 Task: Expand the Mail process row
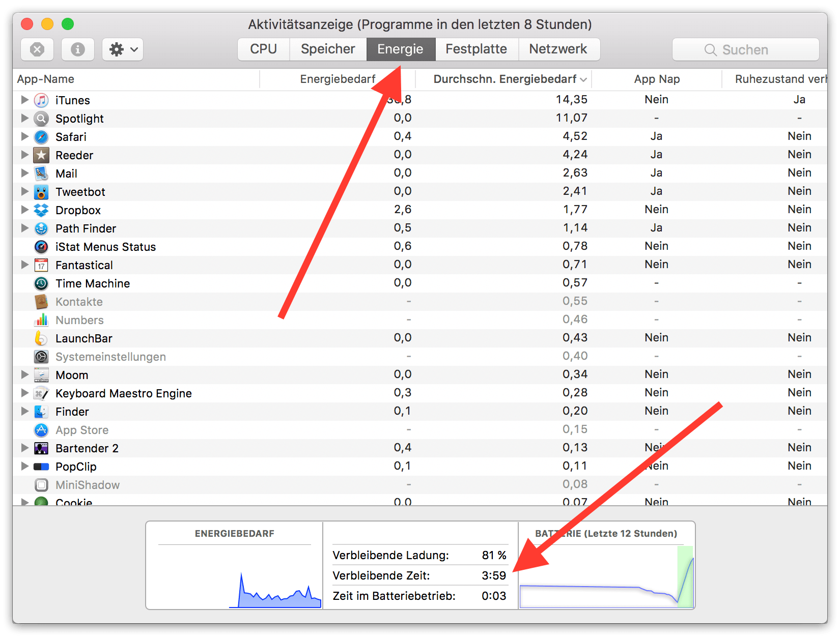[24, 173]
